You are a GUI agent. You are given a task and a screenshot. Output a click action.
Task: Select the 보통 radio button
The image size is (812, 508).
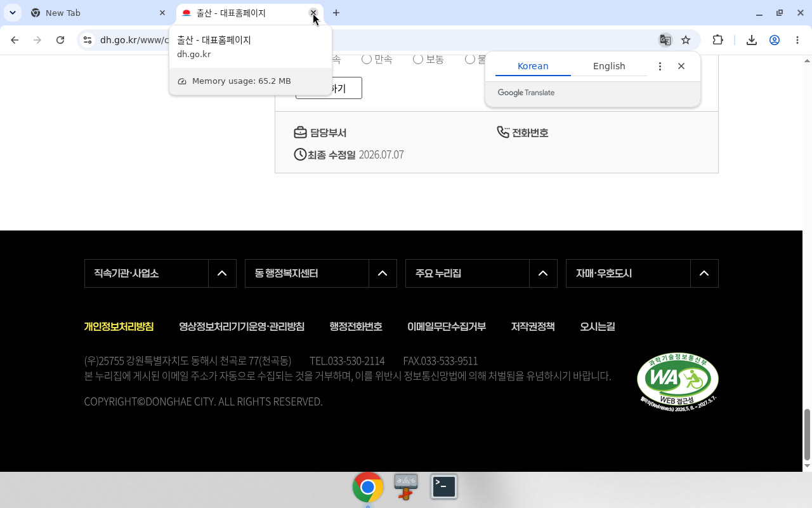click(x=418, y=59)
